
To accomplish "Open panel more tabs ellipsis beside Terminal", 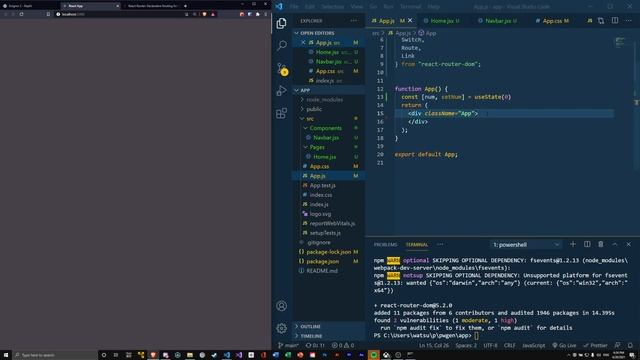I will tap(440, 244).
